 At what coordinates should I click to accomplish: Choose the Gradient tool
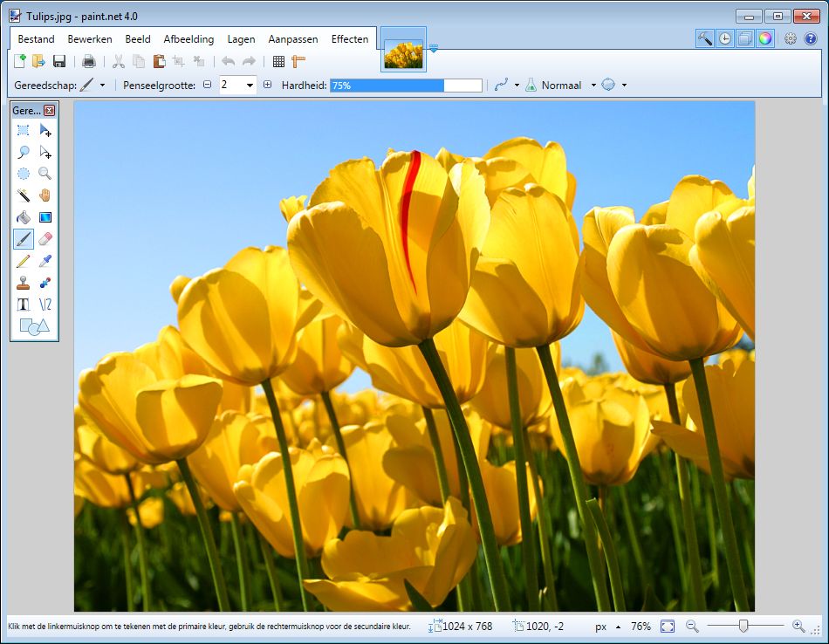[x=45, y=217]
